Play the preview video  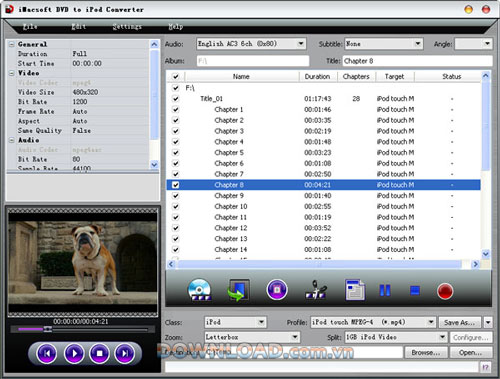[74, 353]
